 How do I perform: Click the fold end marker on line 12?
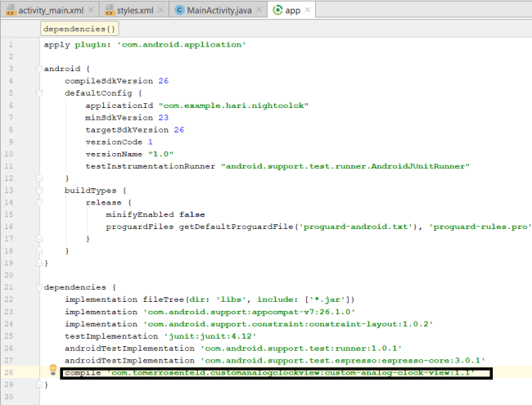tap(39, 178)
